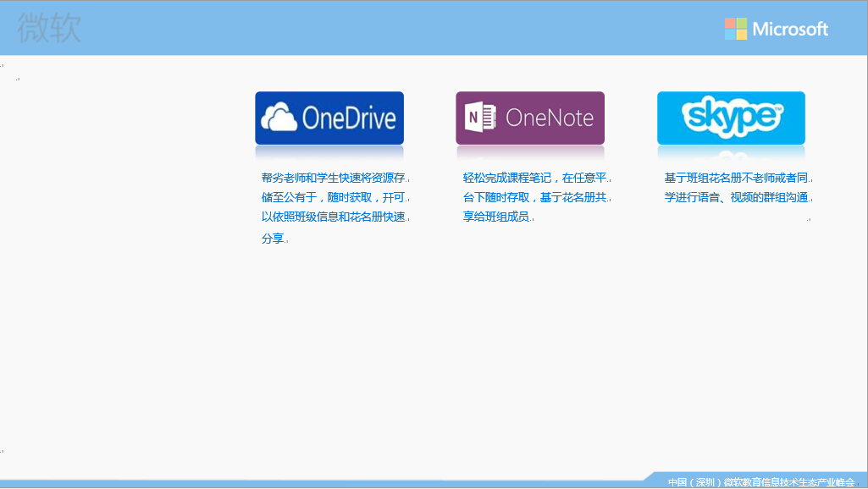The height and width of the screenshot is (489, 868).
Task: Open the Skype banner image
Action: point(731,118)
